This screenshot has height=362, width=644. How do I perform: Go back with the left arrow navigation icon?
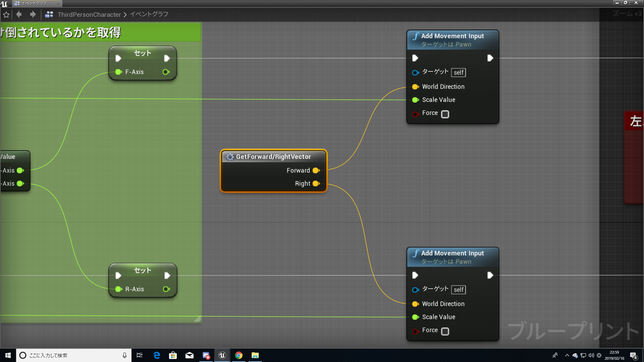19,14
